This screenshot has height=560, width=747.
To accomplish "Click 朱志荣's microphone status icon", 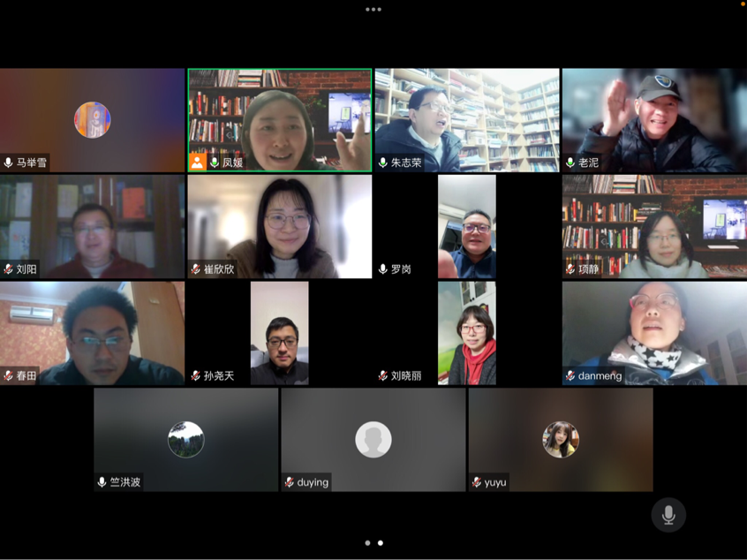I will tap(383, 163).
